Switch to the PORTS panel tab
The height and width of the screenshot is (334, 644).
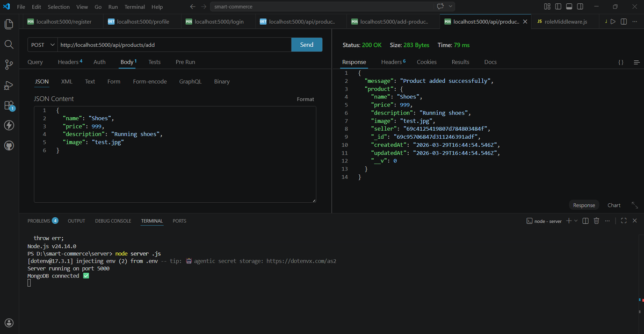(x=179, y=221)
